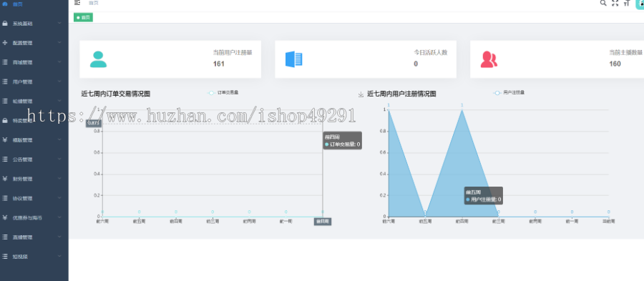Expand the 配置管理 chevron
644x281 pixels.
(x=59, y=42)
